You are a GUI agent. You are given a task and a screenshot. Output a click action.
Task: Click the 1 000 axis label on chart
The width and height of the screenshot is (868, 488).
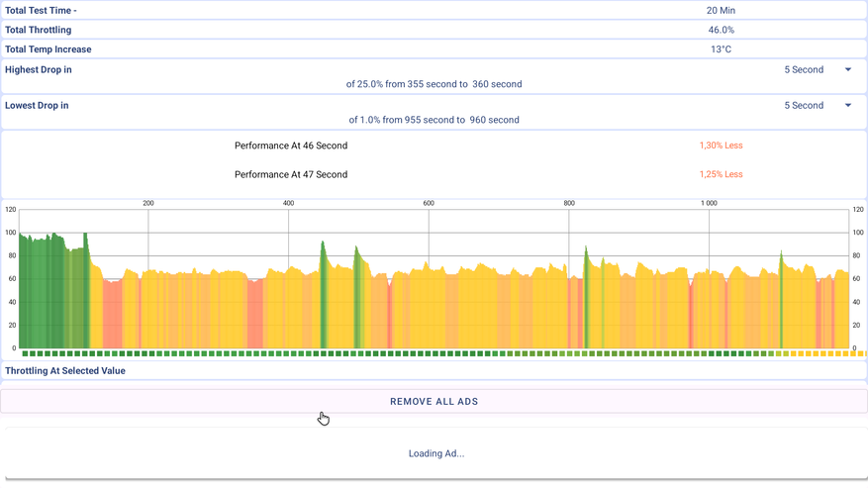(x=709, y=203)
